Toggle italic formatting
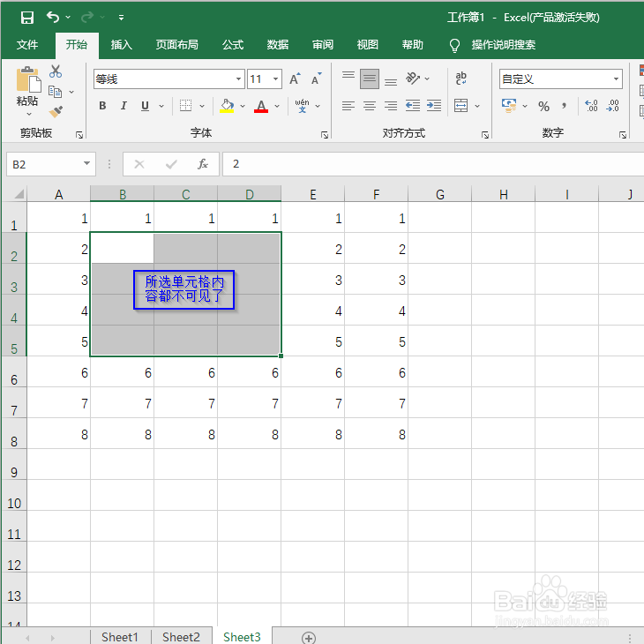 124,106
